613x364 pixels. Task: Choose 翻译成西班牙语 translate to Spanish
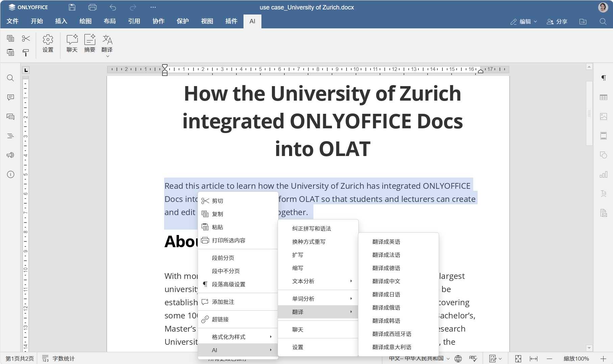(398, 334)
